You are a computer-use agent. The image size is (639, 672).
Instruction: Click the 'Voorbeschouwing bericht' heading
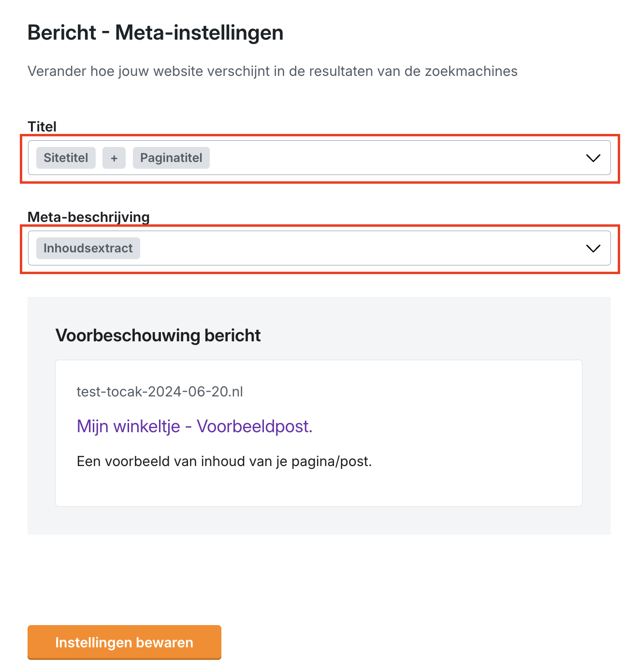pos(158,336)
